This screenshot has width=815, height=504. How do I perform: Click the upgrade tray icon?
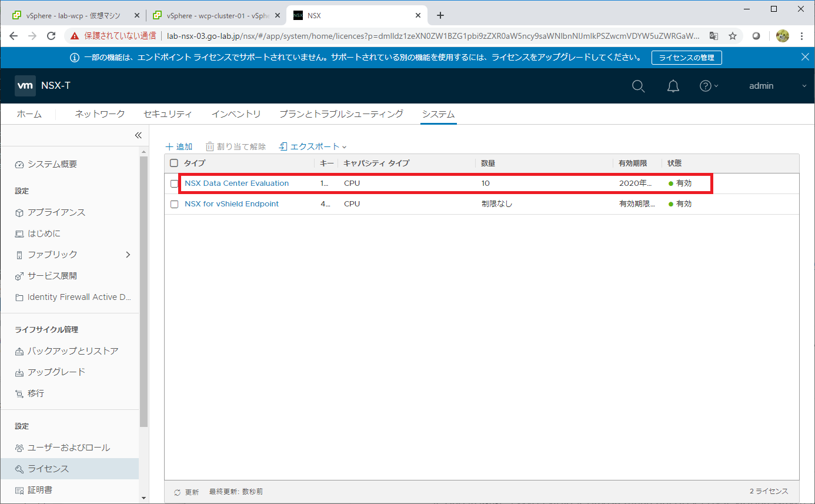[19, 372]
